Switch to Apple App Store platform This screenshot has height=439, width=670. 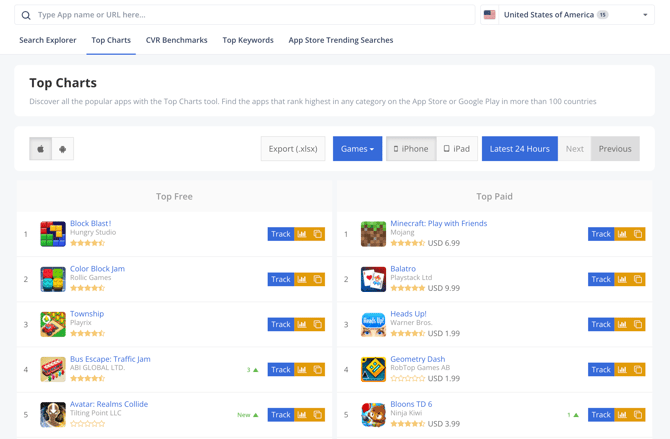(x=41, y=149)
